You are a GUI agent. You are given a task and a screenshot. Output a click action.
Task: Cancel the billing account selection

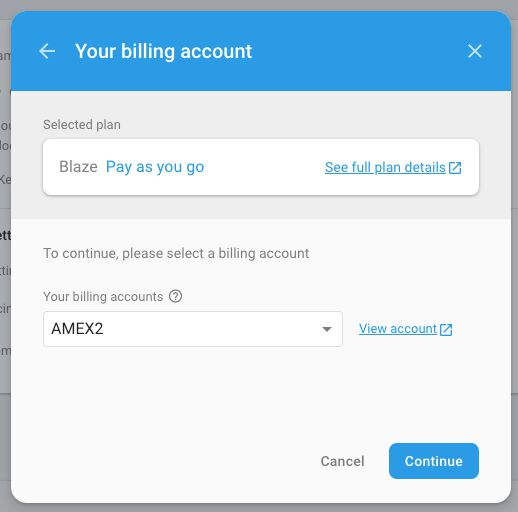pos(342,461)
